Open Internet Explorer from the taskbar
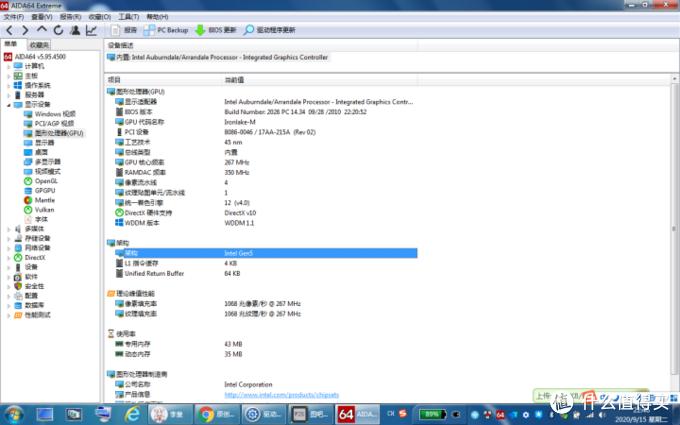The width and height of the screenshot is (680, 425). [132, 415]
